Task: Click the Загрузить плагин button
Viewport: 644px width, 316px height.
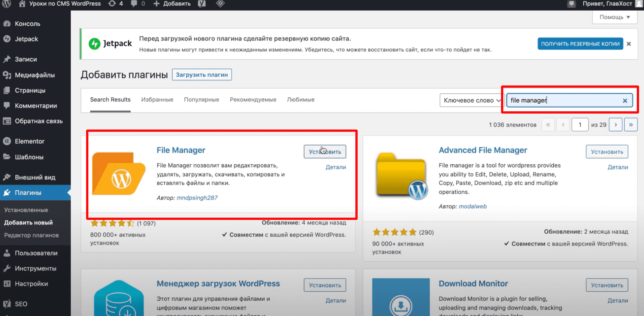Action: point(202,75)
